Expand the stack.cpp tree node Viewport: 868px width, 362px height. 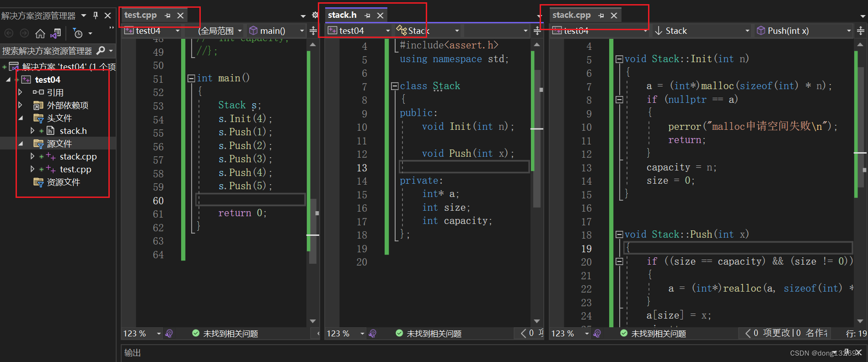click(32, 156)
